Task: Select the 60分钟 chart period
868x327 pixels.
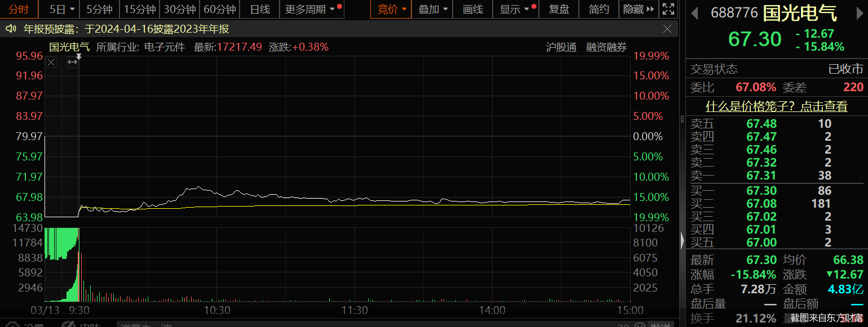Action: click(220, 9)
